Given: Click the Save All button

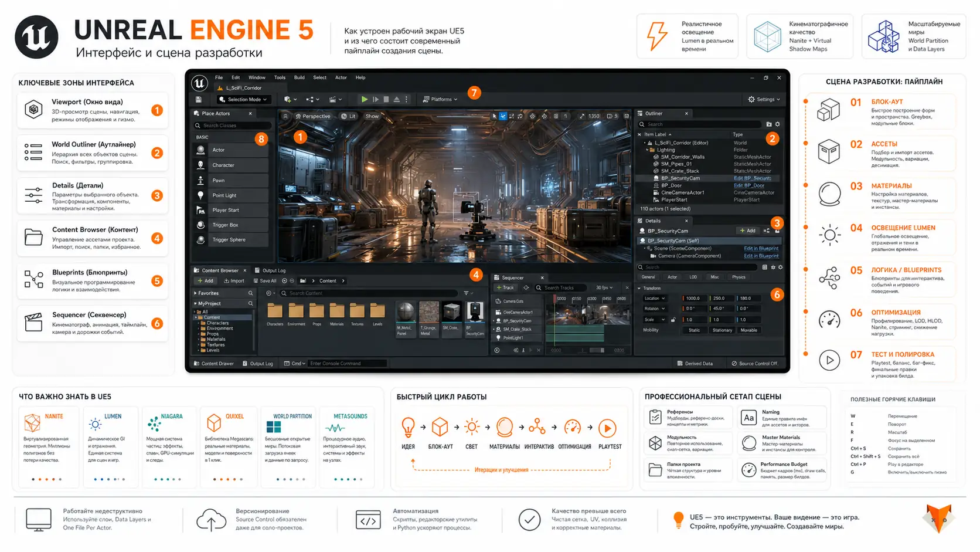Looking at the screenshot, I should (265, 281).
